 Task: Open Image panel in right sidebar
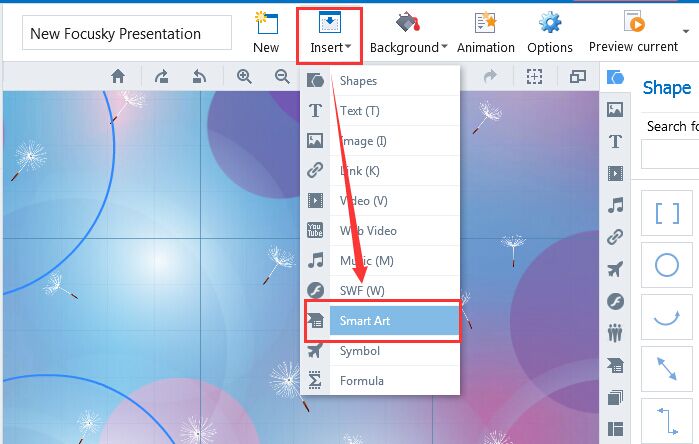615,109
